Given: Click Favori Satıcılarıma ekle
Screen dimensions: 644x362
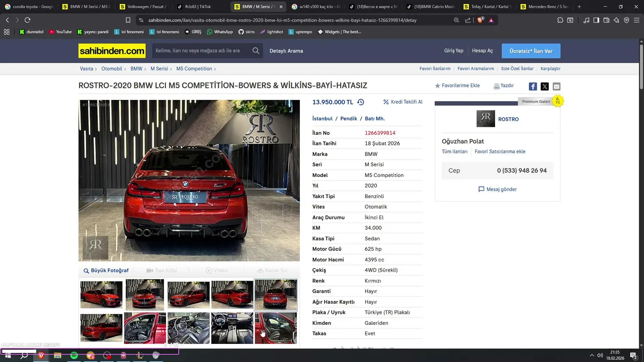Looking at the screenshot, I should pyautogui.click(x=500, y=151).
